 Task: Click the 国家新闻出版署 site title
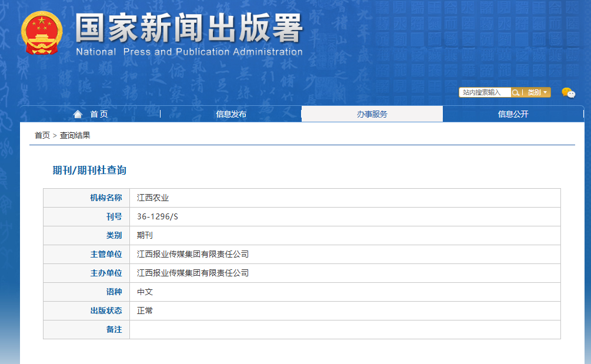pos(188,28)
